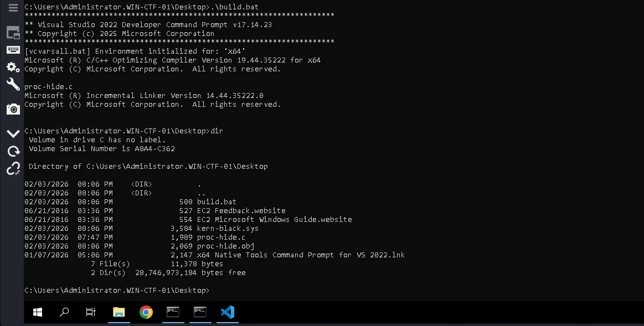Click the broken chain link icon

13,168
